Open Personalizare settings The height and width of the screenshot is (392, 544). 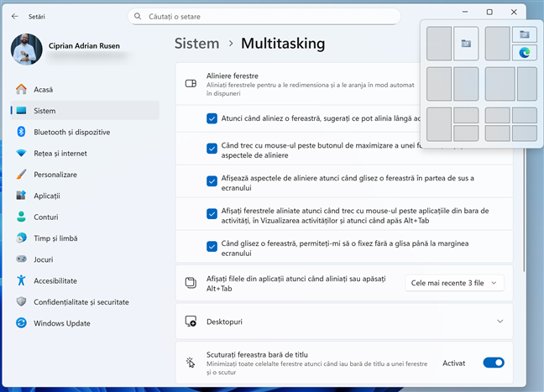coord(55,175)
